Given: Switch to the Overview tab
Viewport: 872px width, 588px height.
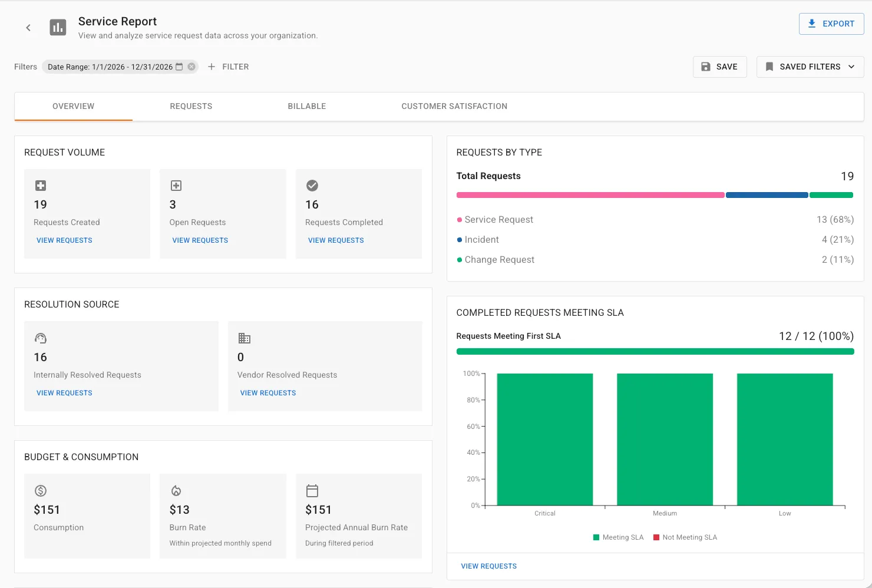Looking at the screenshot, I should (73, 107).
